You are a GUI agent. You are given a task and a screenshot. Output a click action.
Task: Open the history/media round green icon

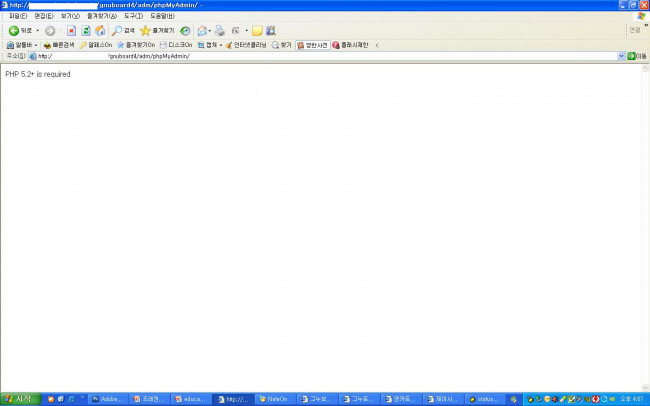pos(185,31)
